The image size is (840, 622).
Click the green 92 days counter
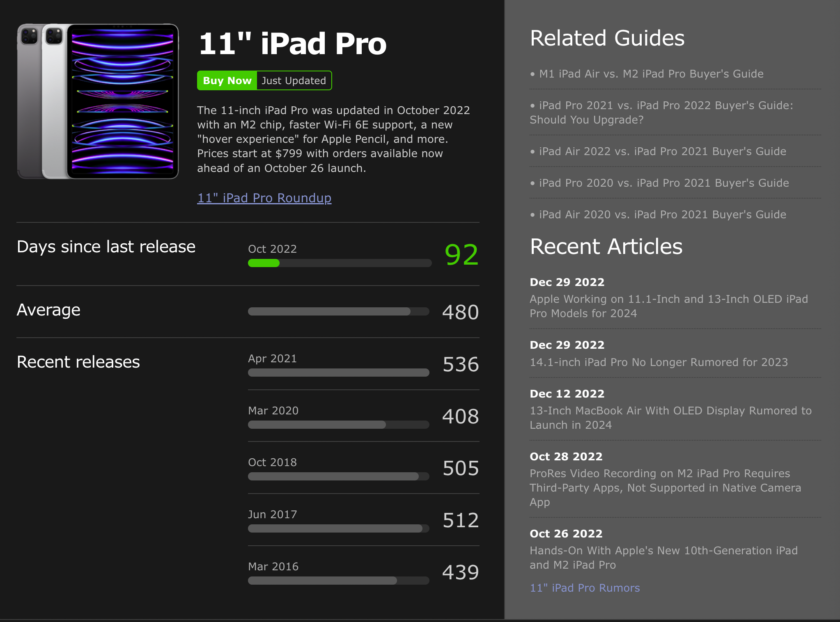pyautogui.click(x=461, y=255)
